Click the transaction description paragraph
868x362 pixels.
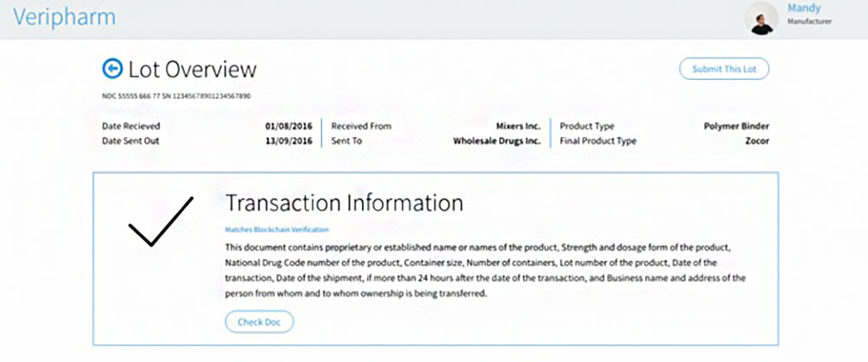pos(485,270)
